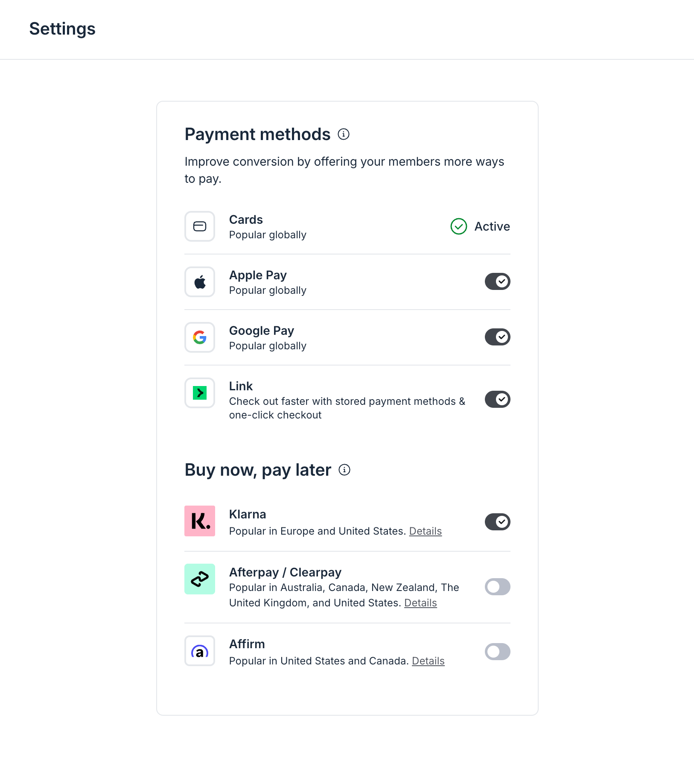Turn off the Link payment toggle
Image resolution: width=694 pixels, height=784 pixels.
(497, 399)
